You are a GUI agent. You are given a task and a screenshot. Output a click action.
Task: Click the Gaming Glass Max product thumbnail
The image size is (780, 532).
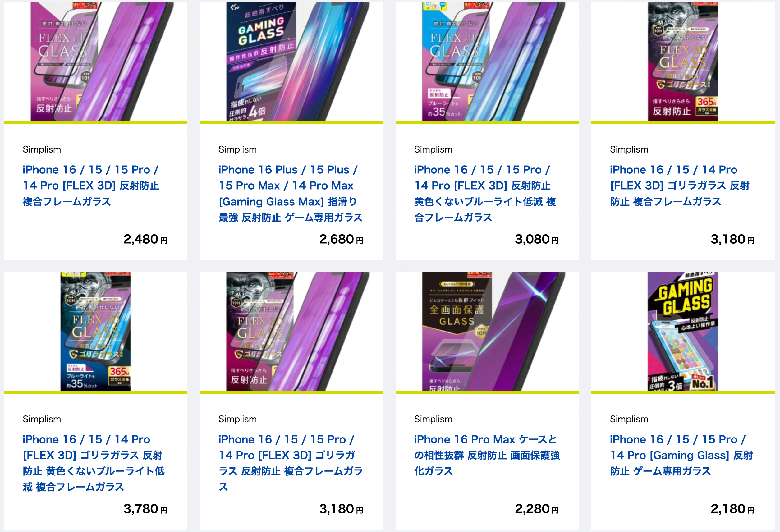click(x=291, y=62)
